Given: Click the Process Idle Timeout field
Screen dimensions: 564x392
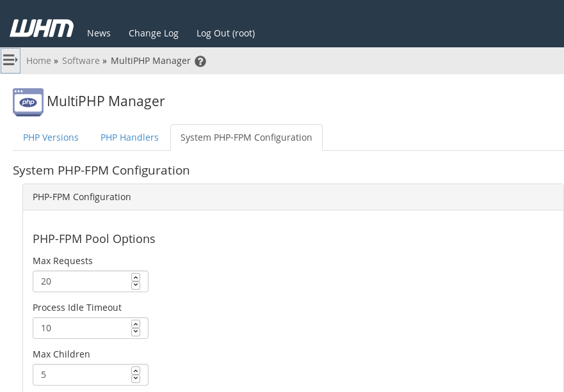Looking at the screenshot, I should [90, 328].
